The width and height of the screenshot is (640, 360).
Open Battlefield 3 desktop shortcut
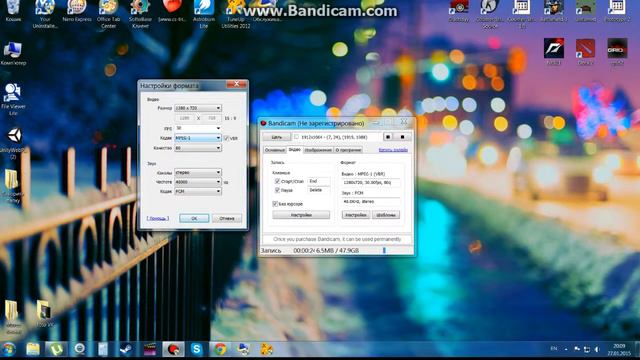(553, 10)
